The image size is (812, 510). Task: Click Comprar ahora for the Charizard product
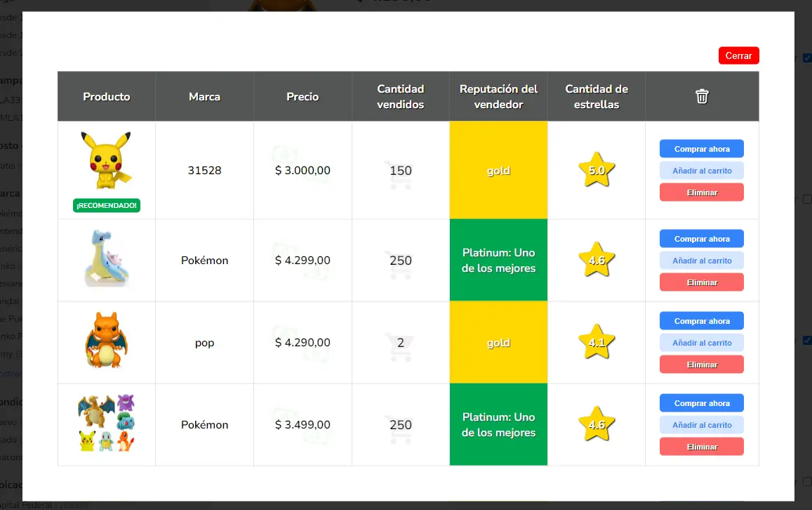click(x=702, y=321)
